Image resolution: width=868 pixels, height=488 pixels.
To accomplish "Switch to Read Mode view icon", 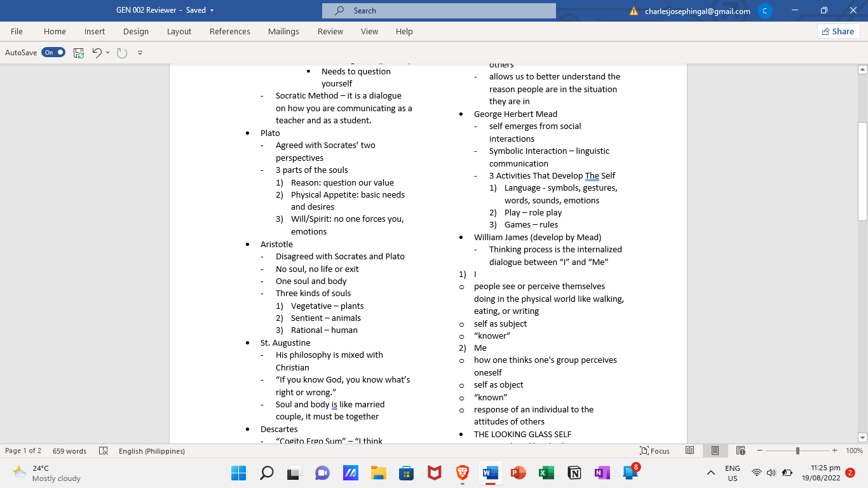I will pos(689,451).
